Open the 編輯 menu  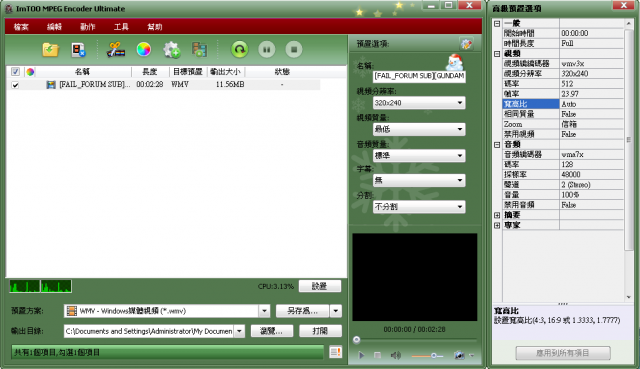(x=54, y=27)
